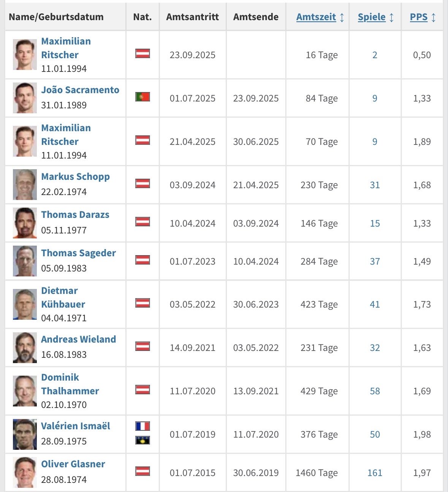Click the Portugal flag icon for João Sacramento
448x492 pixels.
[x=142, y=97]
